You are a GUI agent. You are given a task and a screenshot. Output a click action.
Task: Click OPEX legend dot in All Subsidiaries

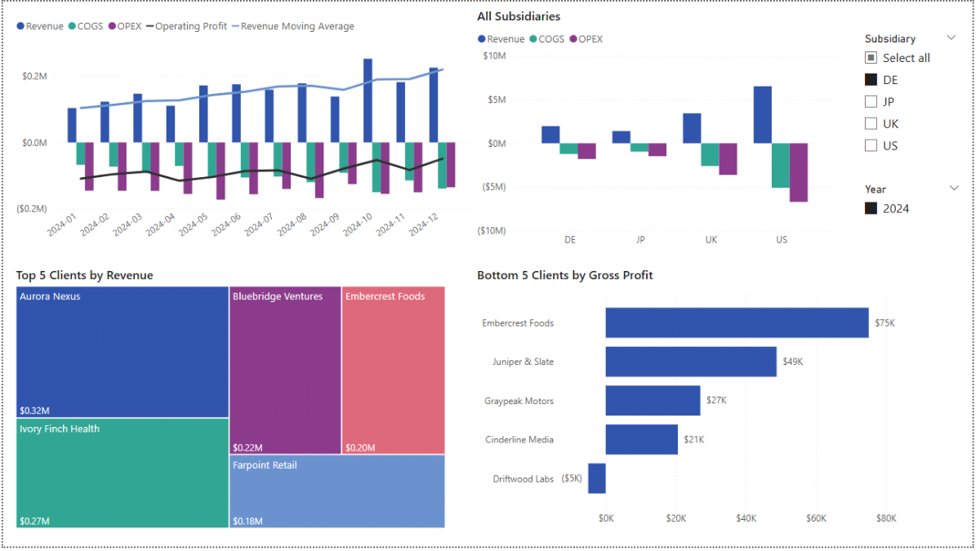pyautogui.click(x=573, y=39)
